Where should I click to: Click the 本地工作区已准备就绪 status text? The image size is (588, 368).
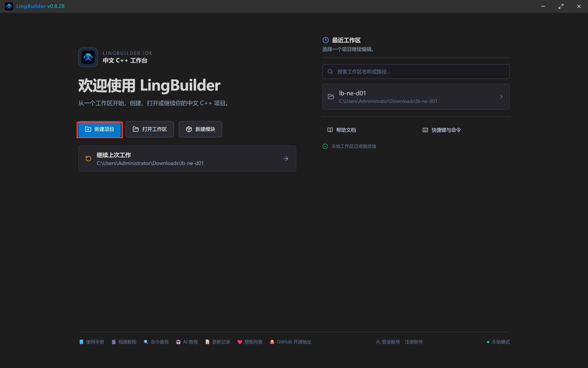pyautogui.click(x=354, y=146)
